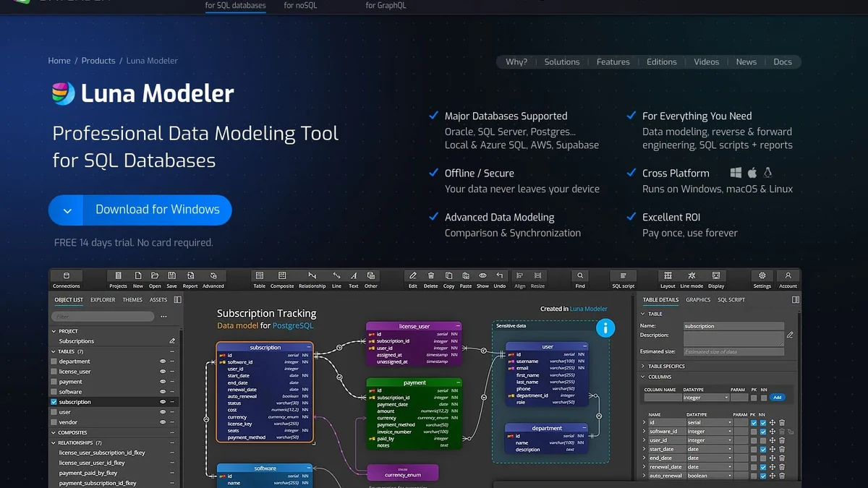
Task: Expand the auto_renewal column row
Action: (644, 476)
